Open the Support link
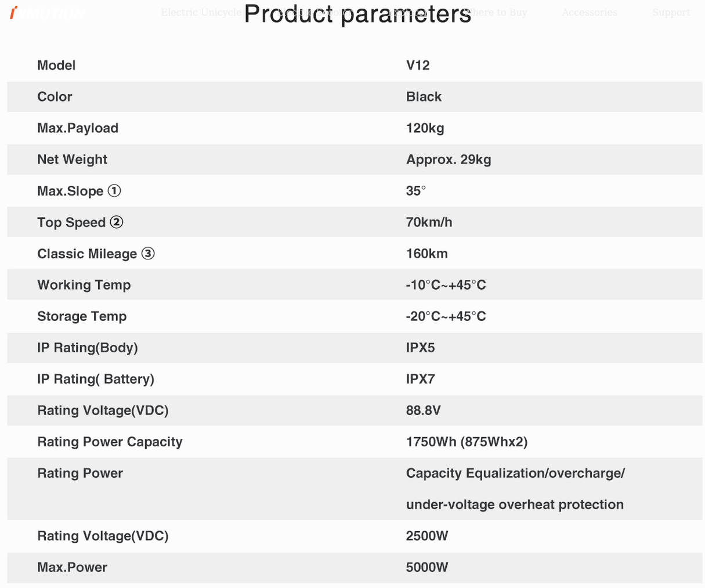This screenshot has height=588, width=705. pyautogui.click(x=671, y=12)
